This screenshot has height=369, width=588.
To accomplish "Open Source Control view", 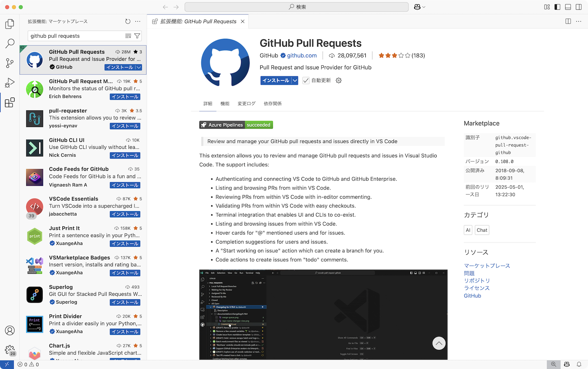I will click(10, 63).
